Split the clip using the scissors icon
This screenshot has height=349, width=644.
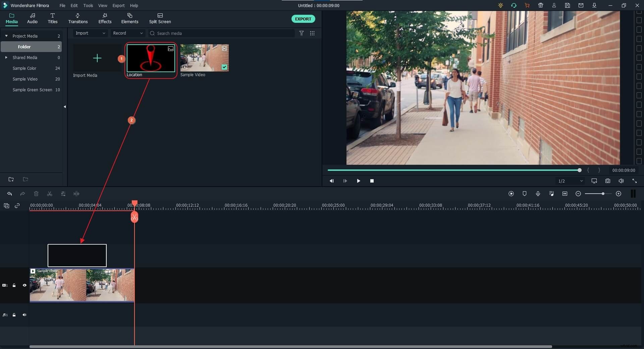[x=49, y=194]
